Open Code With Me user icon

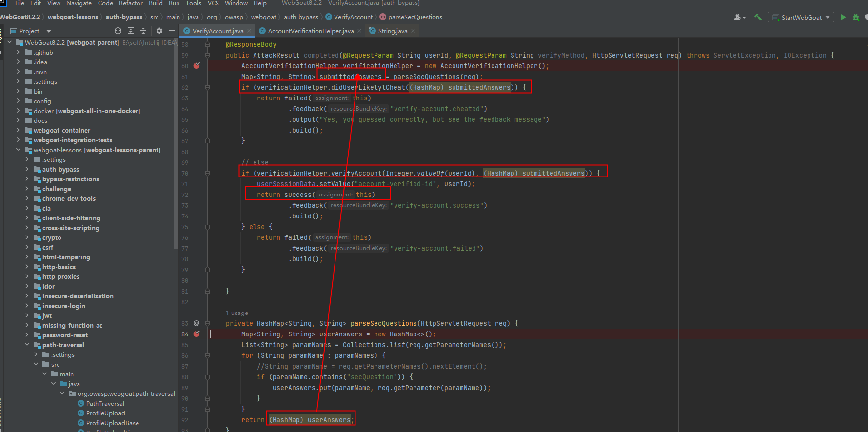coord(739,17)
